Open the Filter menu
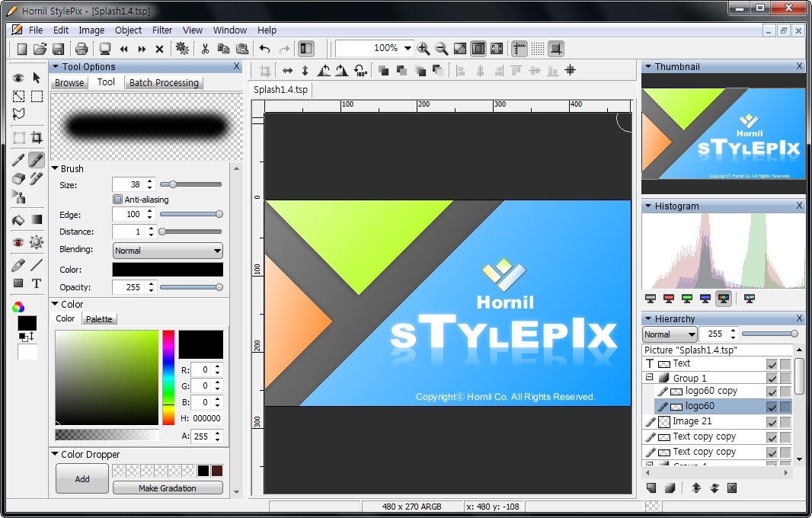This screenshot has width=812, height=518. coord(162,30)
